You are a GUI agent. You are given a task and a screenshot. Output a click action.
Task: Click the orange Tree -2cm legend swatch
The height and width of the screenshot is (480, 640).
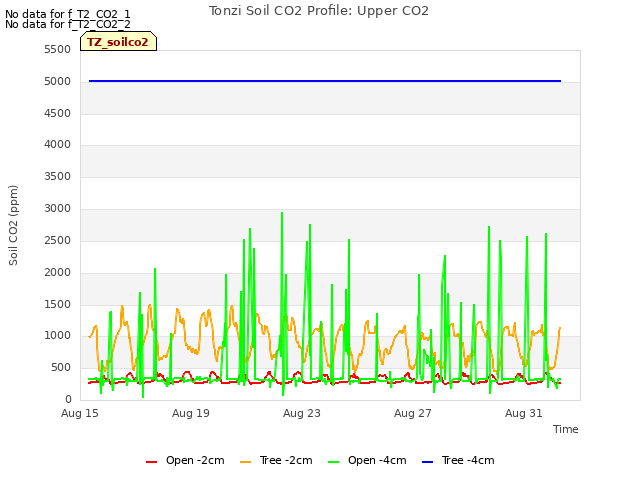pyautogui.click(x=245, y=462)
